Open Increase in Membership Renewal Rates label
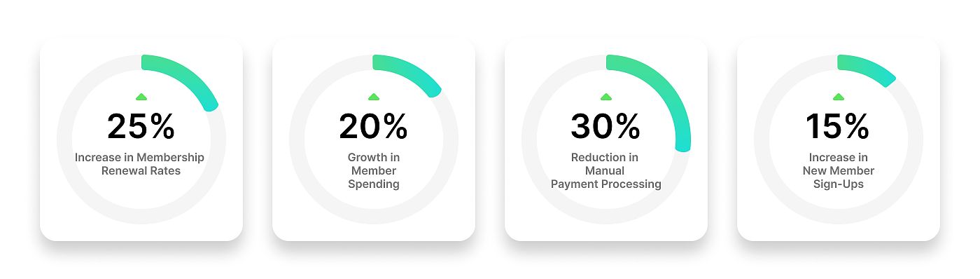 [140, 164]
